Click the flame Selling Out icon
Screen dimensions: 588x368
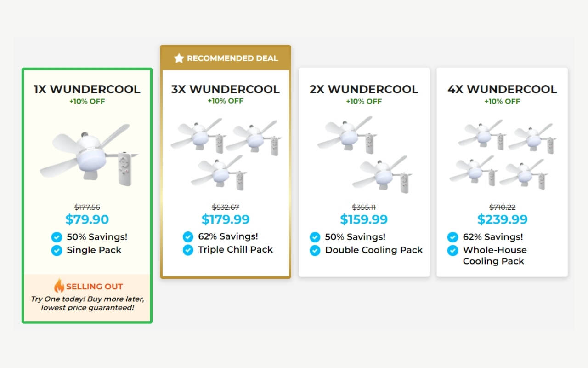[x=59, y=286]
